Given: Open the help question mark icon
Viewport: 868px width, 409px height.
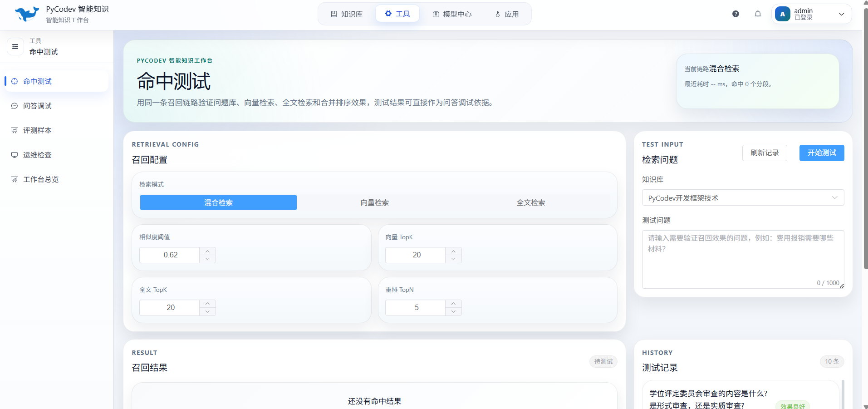Looking at the screenshot, I should (x=736, y=14).
